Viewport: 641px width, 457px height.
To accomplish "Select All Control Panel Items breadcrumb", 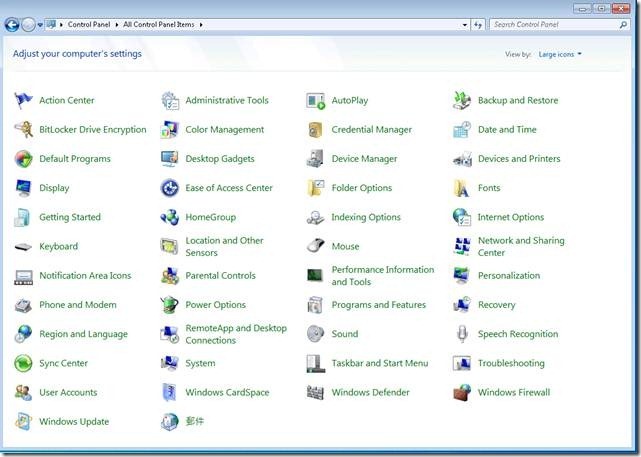I will [x=159, y=25].
